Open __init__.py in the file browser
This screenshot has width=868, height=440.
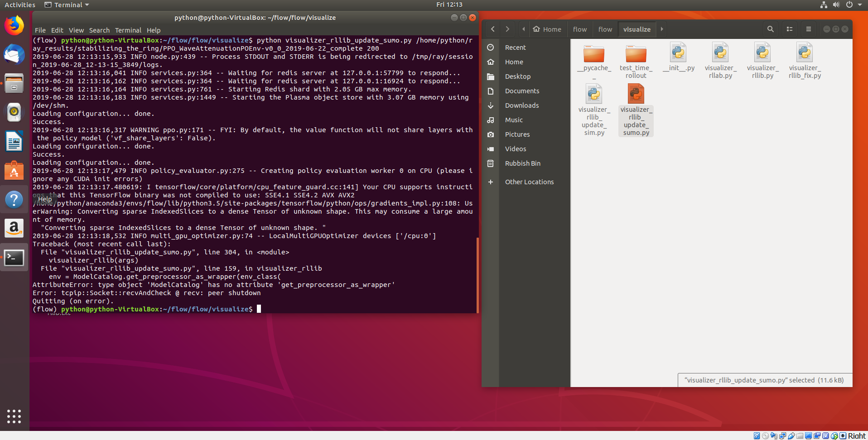click(678, 54)
